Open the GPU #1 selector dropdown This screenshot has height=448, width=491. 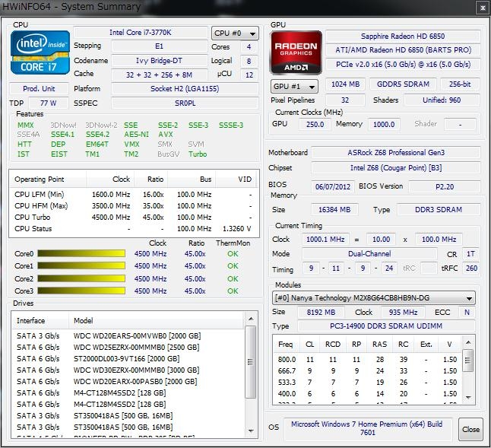point(294,87)
